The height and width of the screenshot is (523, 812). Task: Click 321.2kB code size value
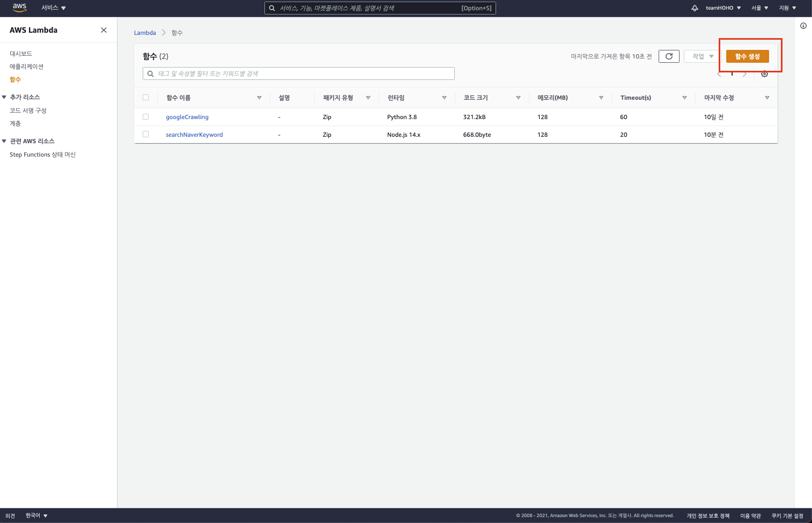[x=474, y=117]
